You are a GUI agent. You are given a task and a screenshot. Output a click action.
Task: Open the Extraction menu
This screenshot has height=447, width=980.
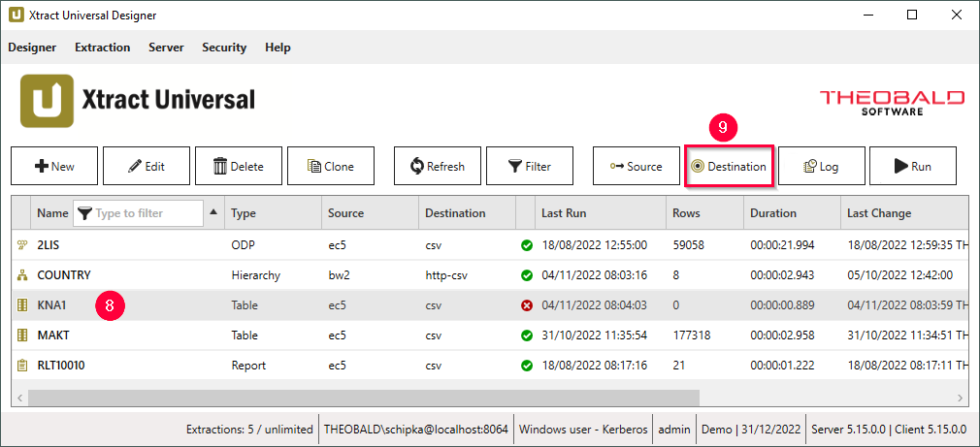[102, 48]
